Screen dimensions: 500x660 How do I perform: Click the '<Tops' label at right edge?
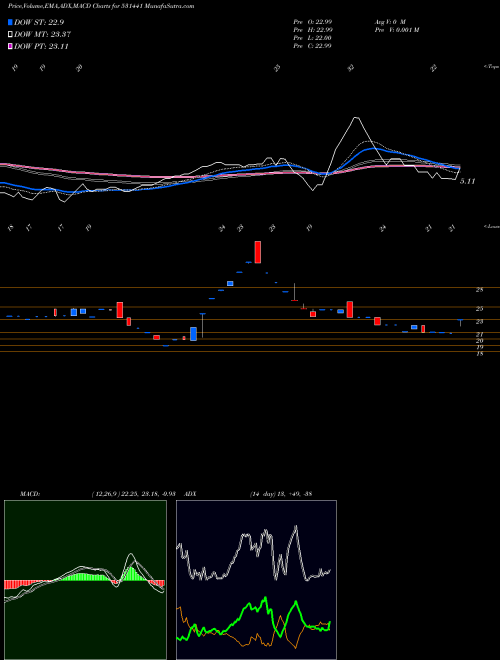[x=491, y=67]
